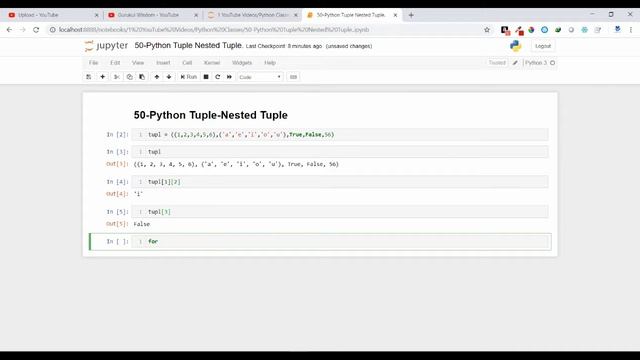Open the browser profile avatar icon

tap(618, 29)
